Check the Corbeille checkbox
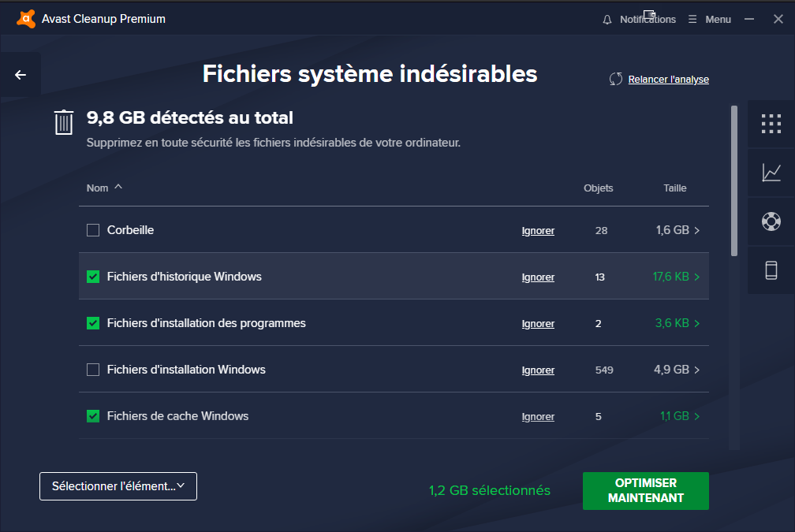This screenshot has width=795, height=532. click(x=93, y=230)
